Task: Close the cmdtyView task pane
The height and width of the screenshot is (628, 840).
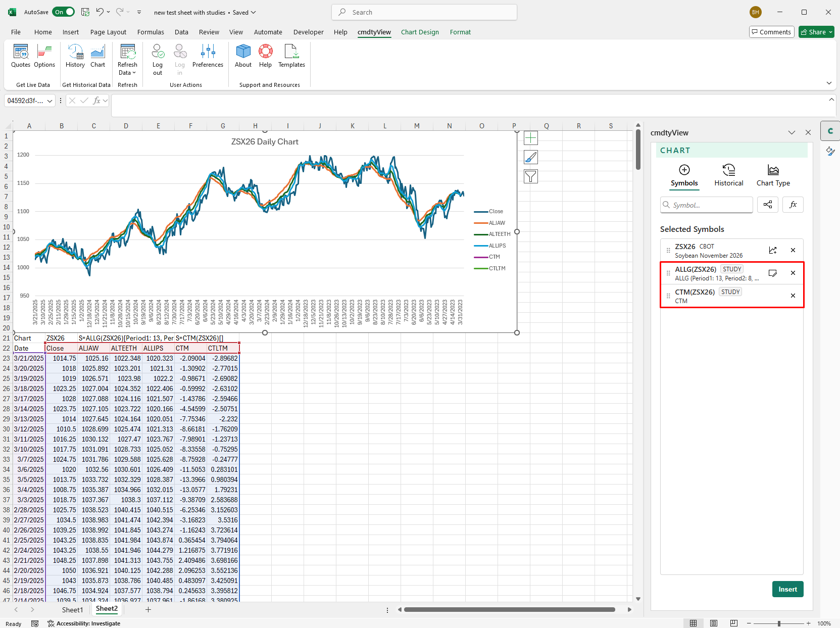Action: point(808,132)
